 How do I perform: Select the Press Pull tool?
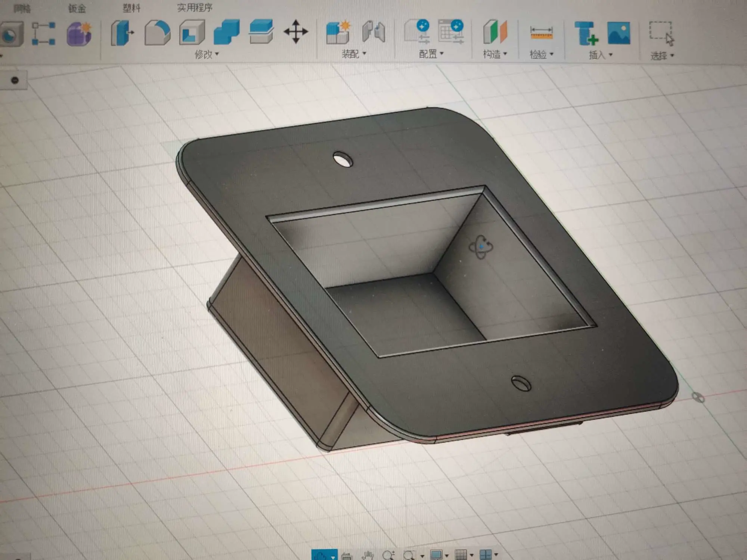(122, 32)
